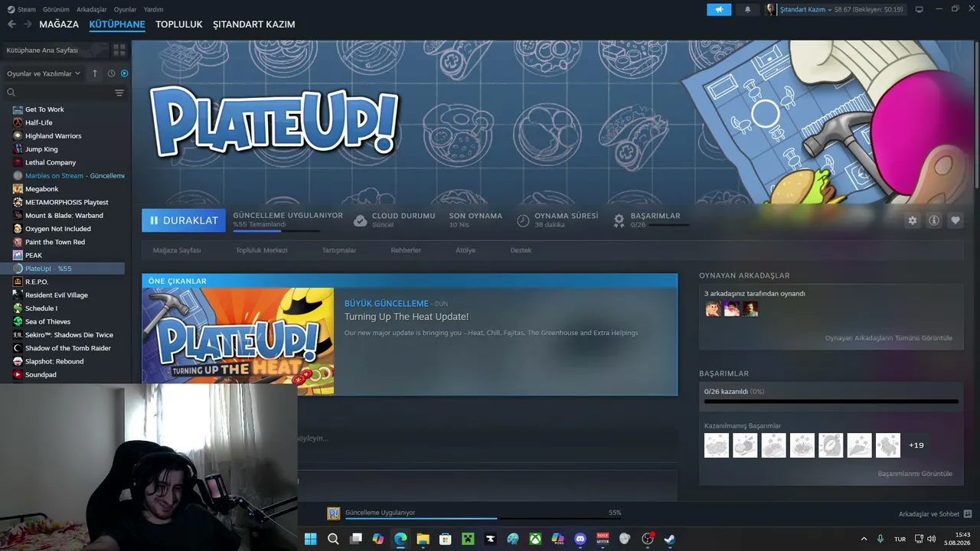Open Windows Start menu

coord(311,539)
